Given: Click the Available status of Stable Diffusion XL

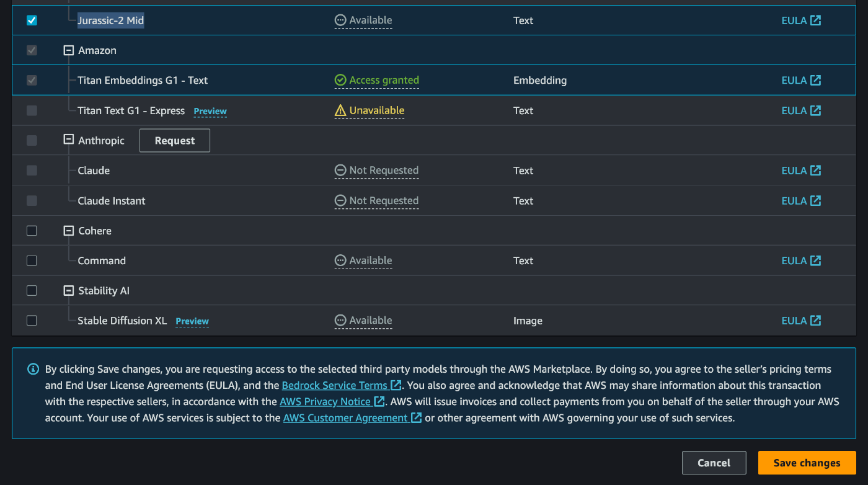Looking at the screenshot, I should [x=363, y=321].
